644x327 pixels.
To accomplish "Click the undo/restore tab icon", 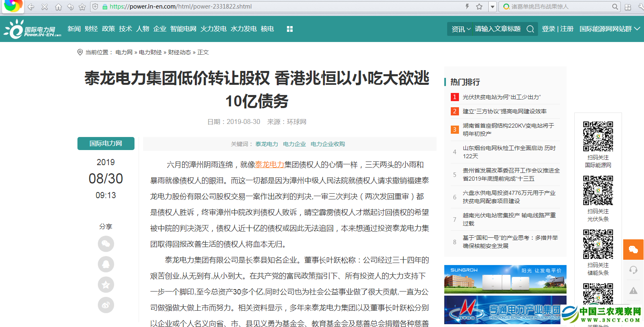I will pyautogui.click(x=70, y=7).
